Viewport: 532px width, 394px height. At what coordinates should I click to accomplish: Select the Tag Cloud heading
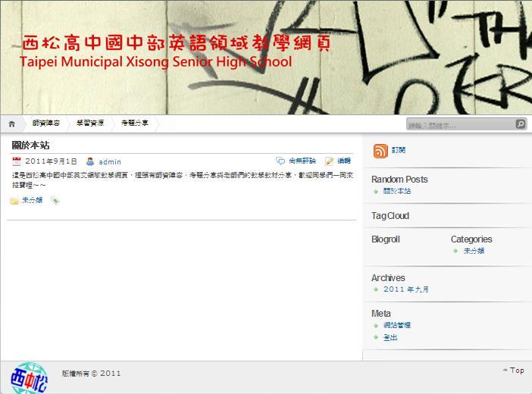click(x=390, y=216)
